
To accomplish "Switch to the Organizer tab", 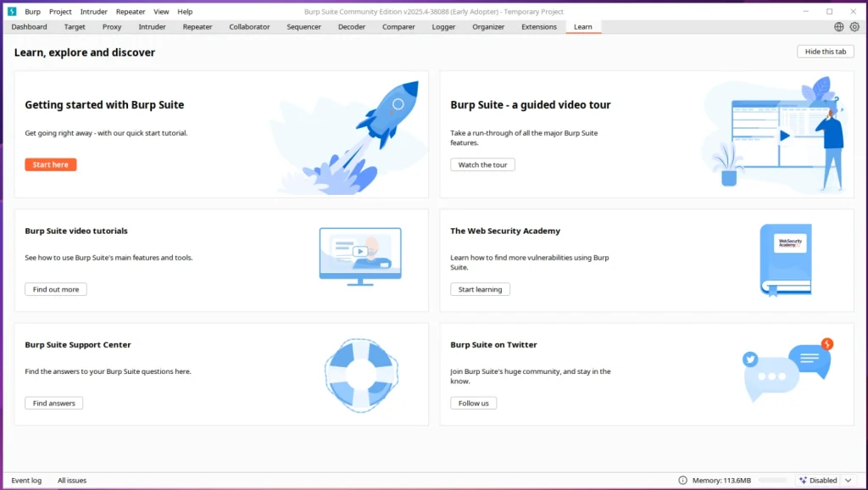I will coord(488,26).
